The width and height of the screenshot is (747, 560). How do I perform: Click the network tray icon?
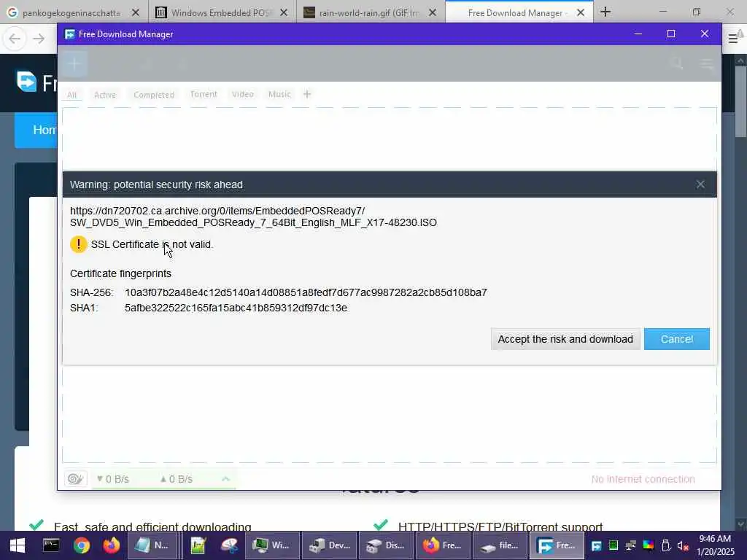pos(631,545)
